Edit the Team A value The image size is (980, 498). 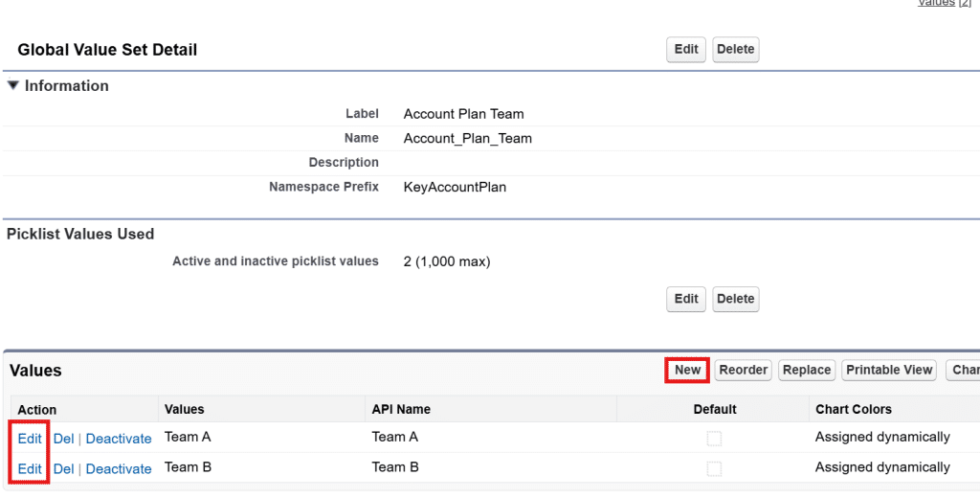tap(30, 439)
